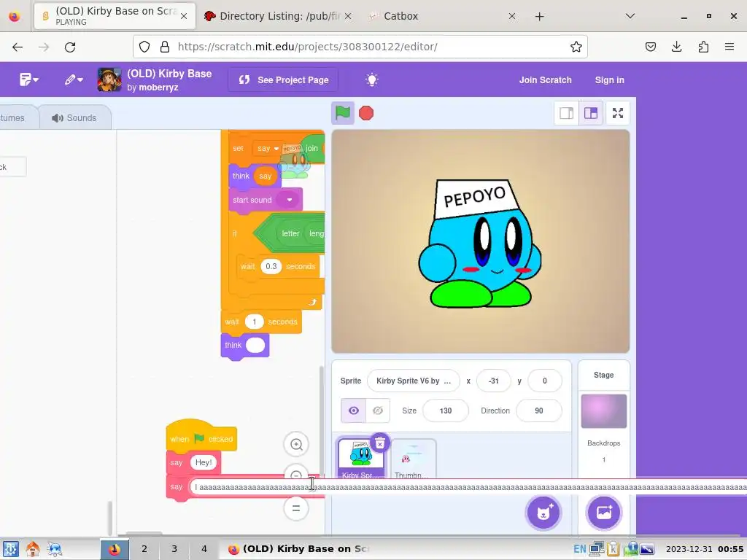
Task: Stop the project with the red stop button
Action: click(366, 113)
